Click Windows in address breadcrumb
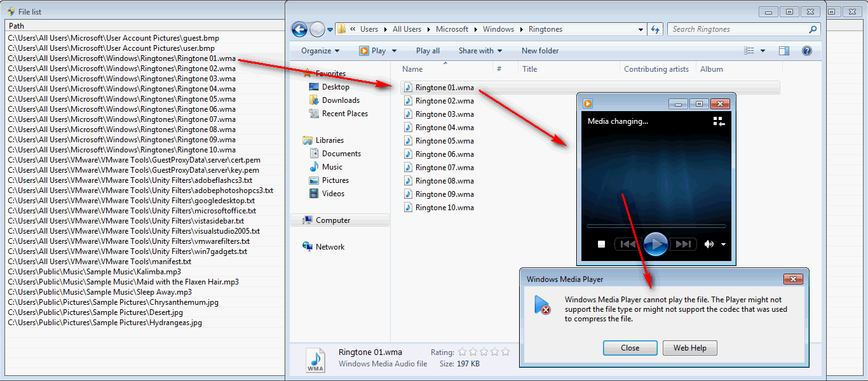This screenshot has width=868, height=381. pyautogui.click(x=498, y=29)
